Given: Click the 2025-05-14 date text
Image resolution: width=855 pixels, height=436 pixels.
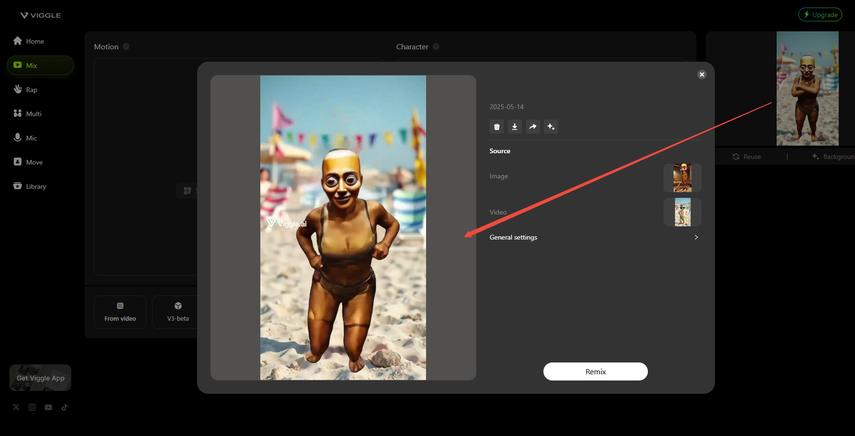Looking at the screenshot, I should point(507,107).
